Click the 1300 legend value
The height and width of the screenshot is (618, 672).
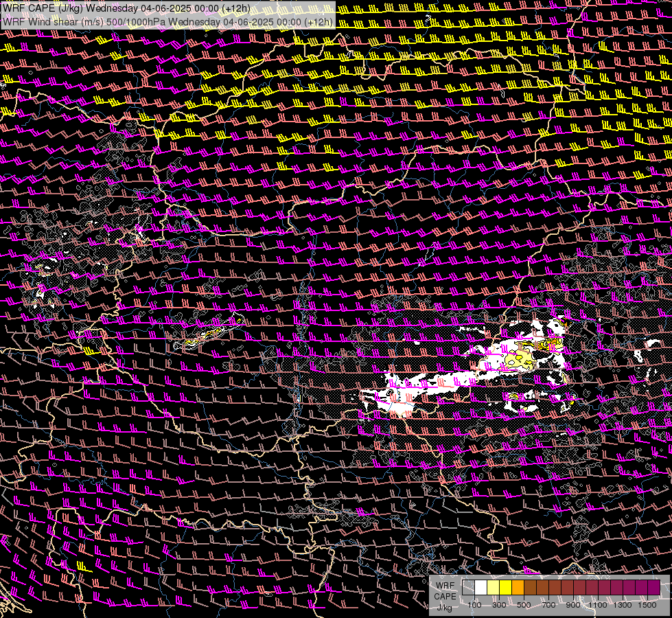click(623, 605)
